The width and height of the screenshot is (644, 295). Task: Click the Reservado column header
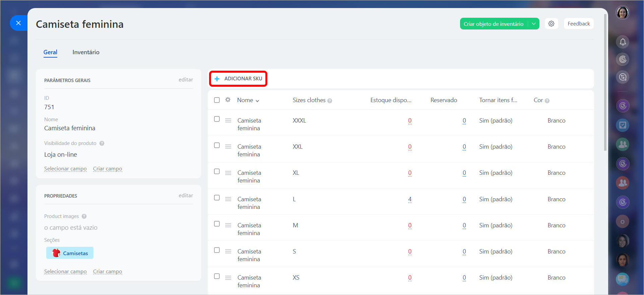[x=444, y=100]
